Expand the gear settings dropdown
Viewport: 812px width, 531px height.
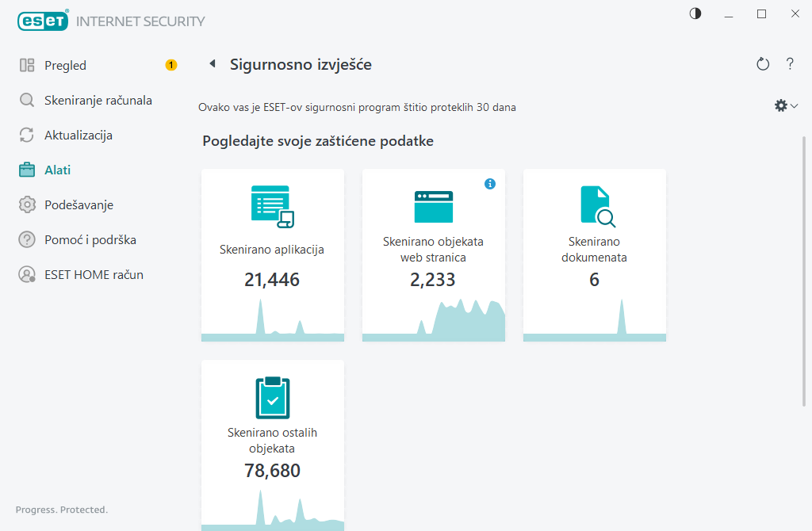pyautogui.click(x=786, y=105)
